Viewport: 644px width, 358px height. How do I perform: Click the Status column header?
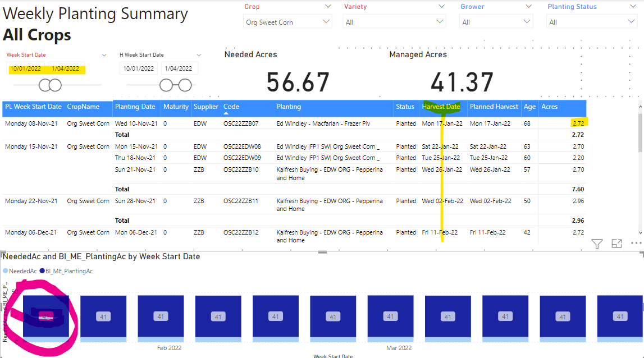coord(405,107)
